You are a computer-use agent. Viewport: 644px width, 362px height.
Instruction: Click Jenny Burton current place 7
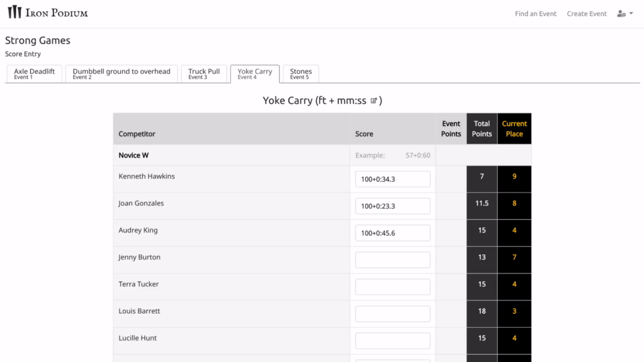click(x=515, y=257)
